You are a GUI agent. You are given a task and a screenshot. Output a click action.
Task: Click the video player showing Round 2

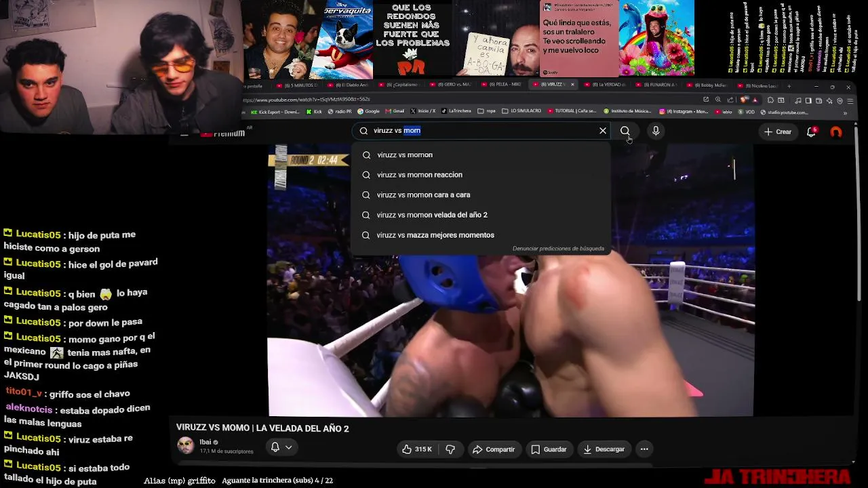511,280
